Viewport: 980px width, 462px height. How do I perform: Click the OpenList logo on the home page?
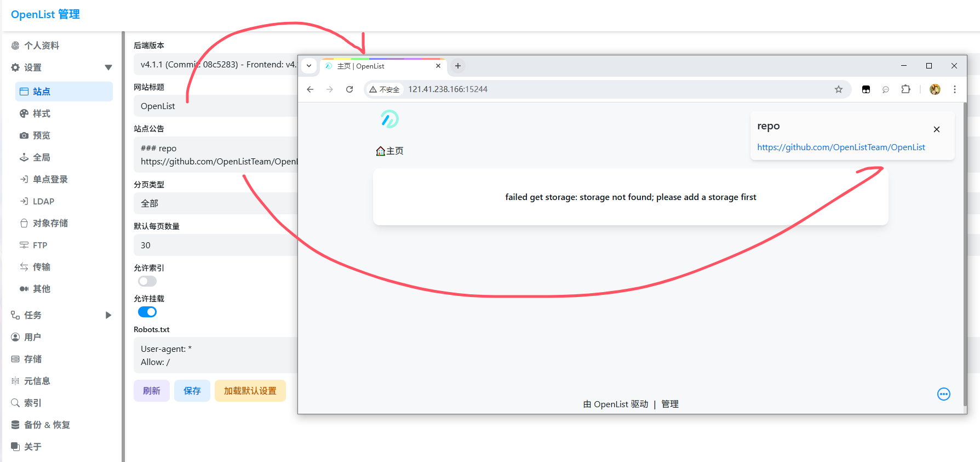[389, 119]
